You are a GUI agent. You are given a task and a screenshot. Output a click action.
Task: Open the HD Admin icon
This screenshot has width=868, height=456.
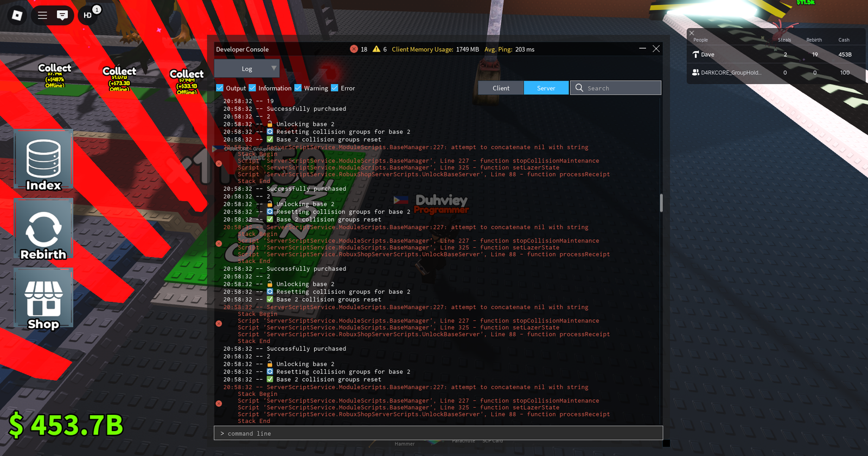[x=88, y=15]
